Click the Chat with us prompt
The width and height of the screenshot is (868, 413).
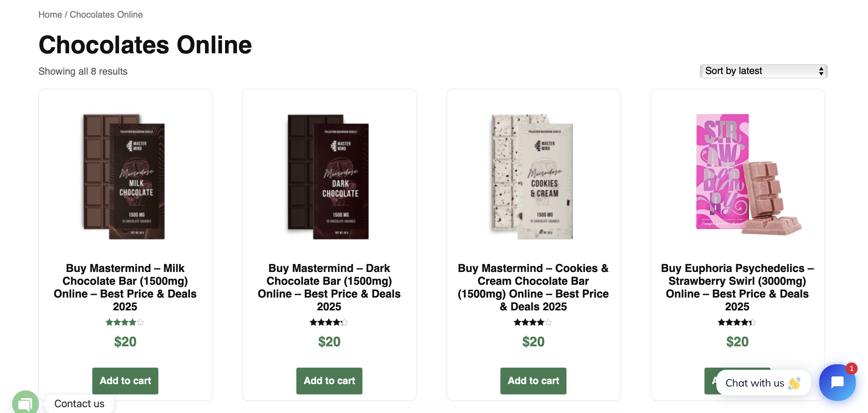tap(754, 383)
